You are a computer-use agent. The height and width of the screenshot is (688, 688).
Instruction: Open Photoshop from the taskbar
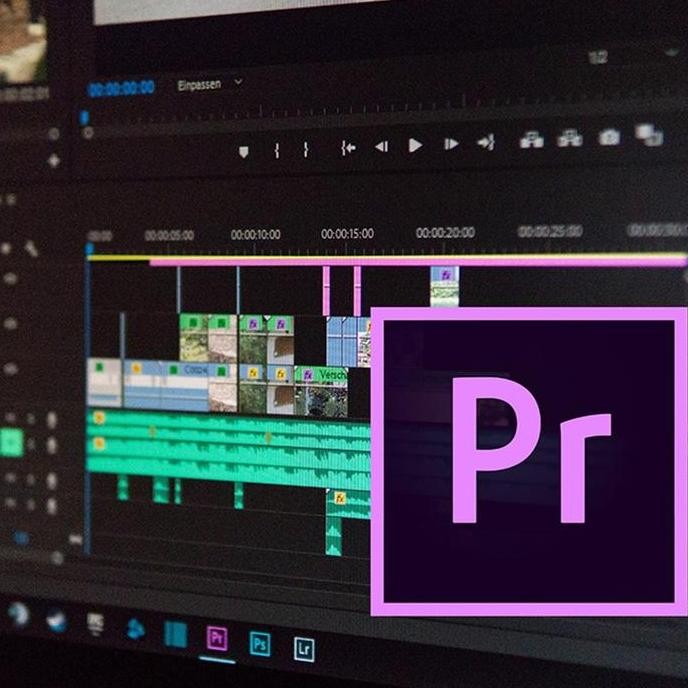(x=260, y=644)
